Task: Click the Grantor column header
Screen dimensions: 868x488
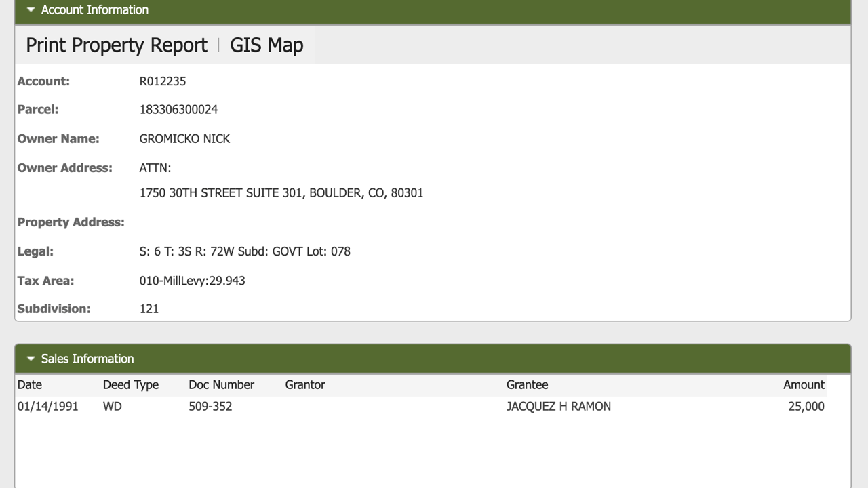Action: point(305,384)
